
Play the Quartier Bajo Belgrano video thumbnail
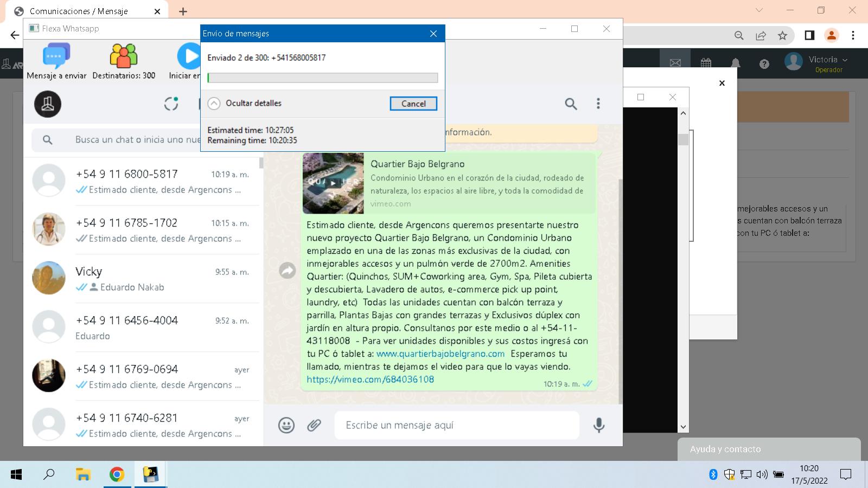pos(333,183)
